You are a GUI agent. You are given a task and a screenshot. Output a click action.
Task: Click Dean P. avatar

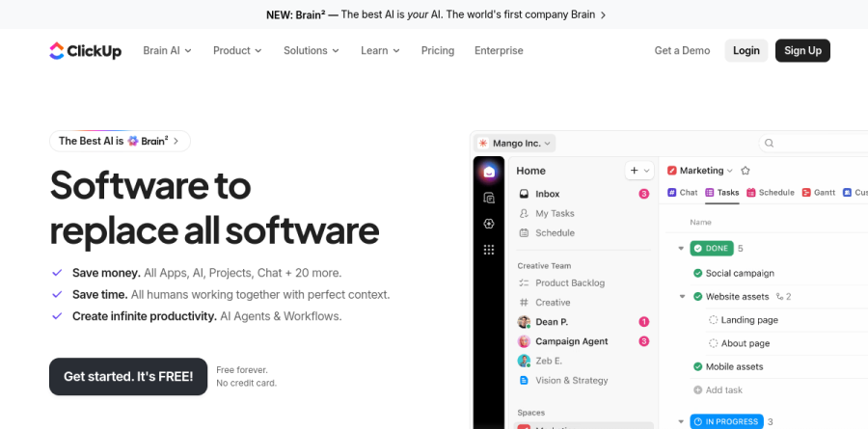point(524,322)
